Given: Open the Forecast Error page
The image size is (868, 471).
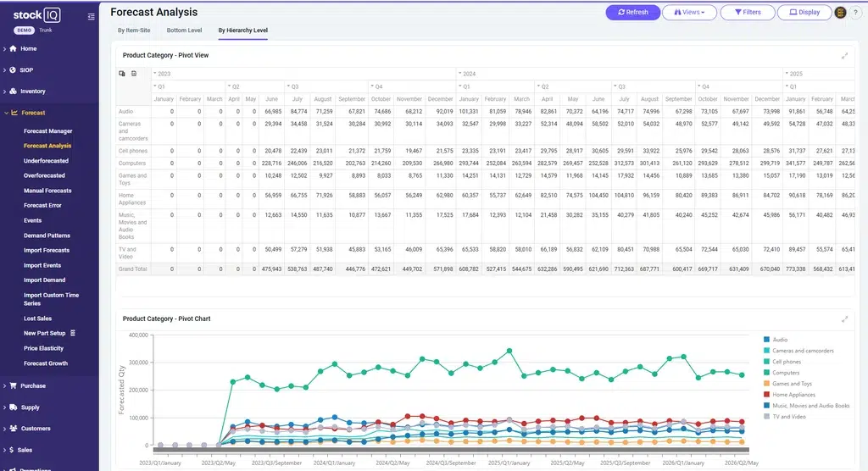Looking at the screenshot, I should click(42, 205).
